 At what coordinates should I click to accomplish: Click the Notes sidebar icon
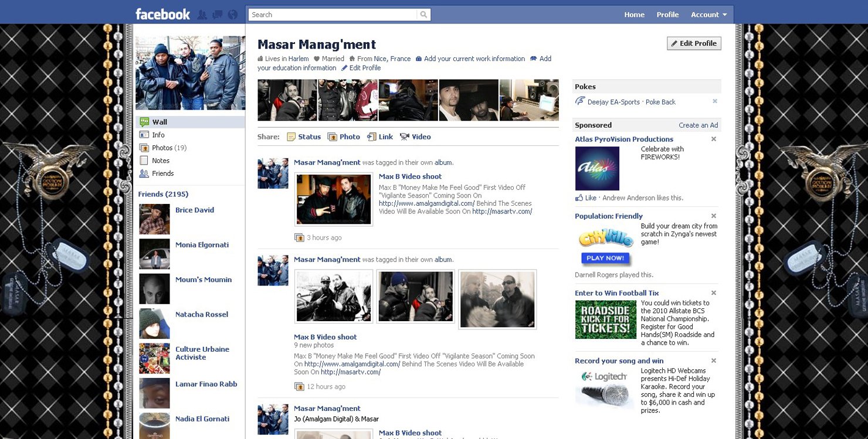144,161
